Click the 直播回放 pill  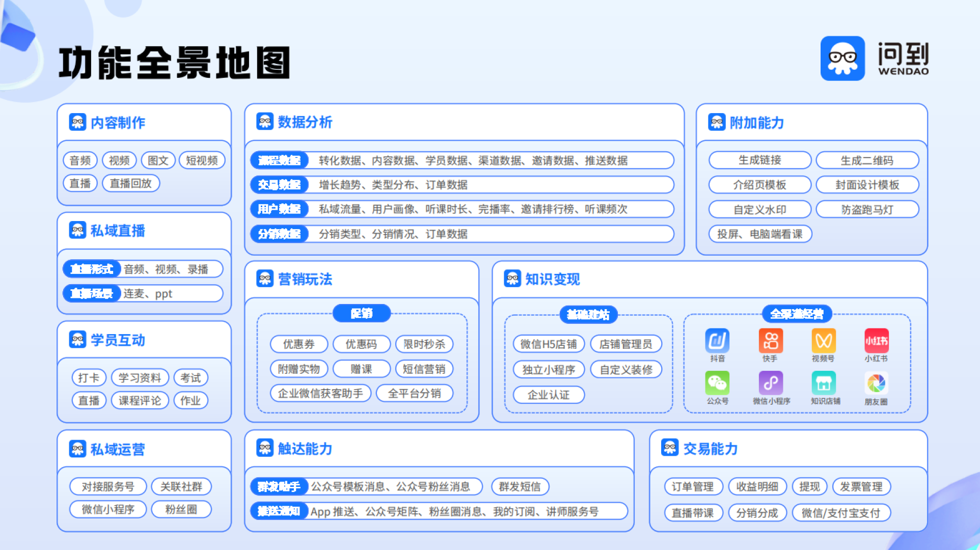(131, 183)
